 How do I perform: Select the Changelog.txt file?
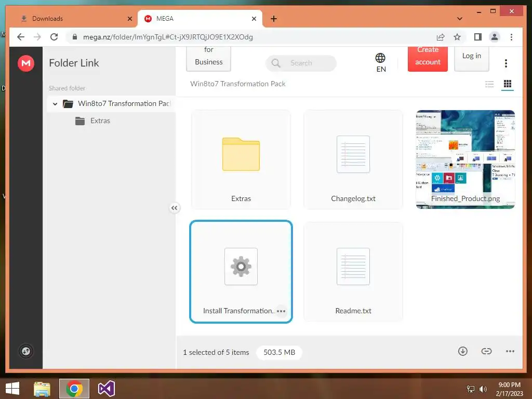click(353, 159)
